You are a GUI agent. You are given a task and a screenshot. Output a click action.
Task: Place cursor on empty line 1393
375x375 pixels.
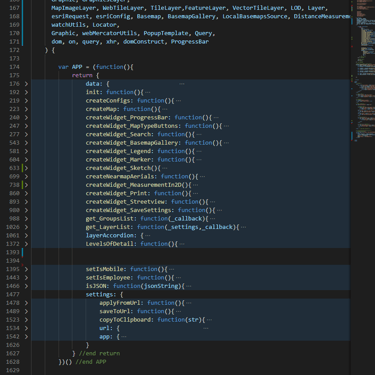click(x=190, y=252)
